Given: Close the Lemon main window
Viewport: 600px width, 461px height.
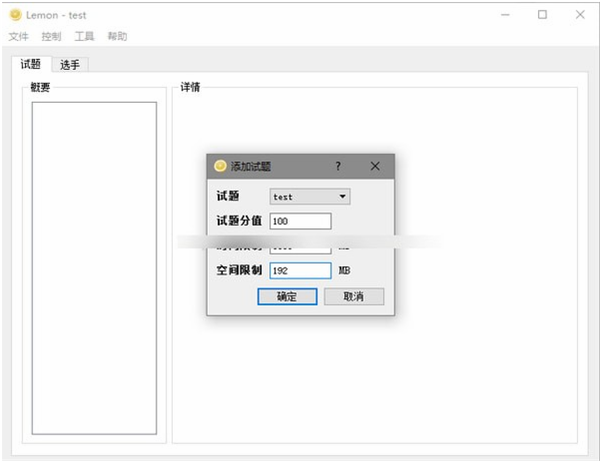Looking at the screenshot, I should [x=580, y=15].
